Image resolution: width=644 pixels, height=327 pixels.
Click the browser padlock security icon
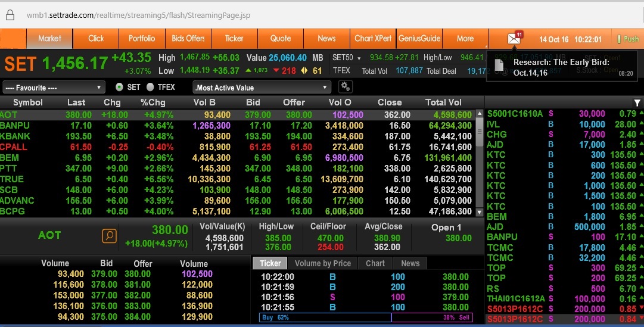(x=10, y=15)
